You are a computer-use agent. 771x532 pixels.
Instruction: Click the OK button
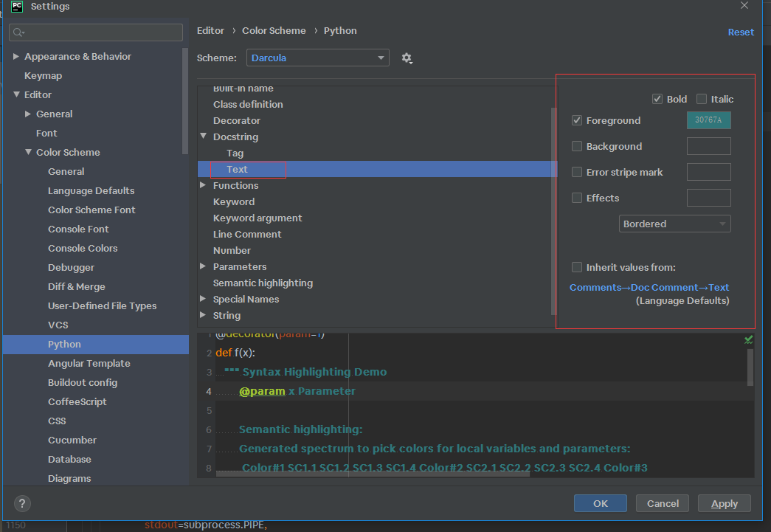pyautogui.click(x=600, y=503)
